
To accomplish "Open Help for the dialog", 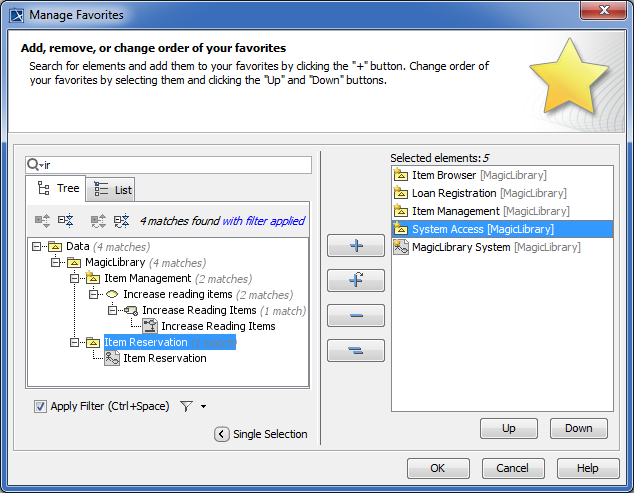I will (588, 468).
